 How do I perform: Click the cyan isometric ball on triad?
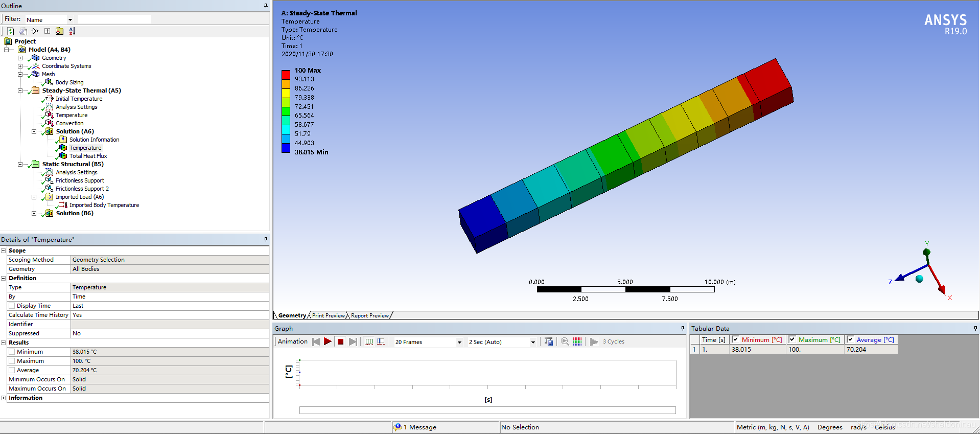tap(919, 279)
